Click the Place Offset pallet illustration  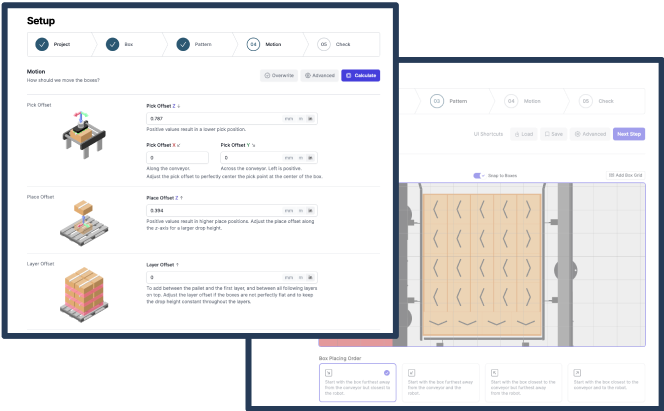pyautogui.click(x=84, y=223)
